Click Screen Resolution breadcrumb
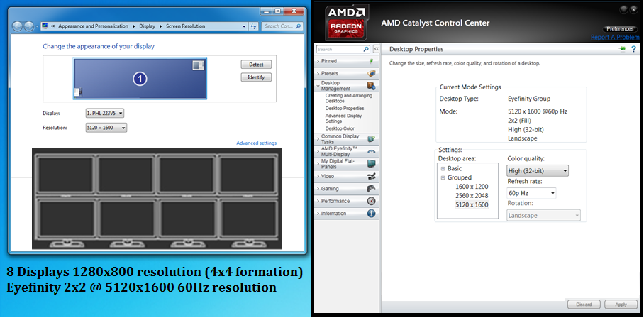Screen dimensions: 644x318 coord(185,26)
